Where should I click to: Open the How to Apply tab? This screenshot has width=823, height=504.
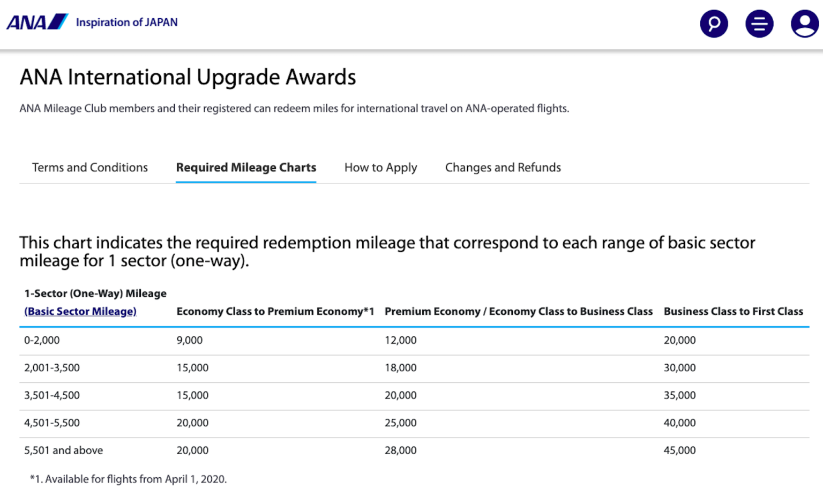(x=380, y=167)
